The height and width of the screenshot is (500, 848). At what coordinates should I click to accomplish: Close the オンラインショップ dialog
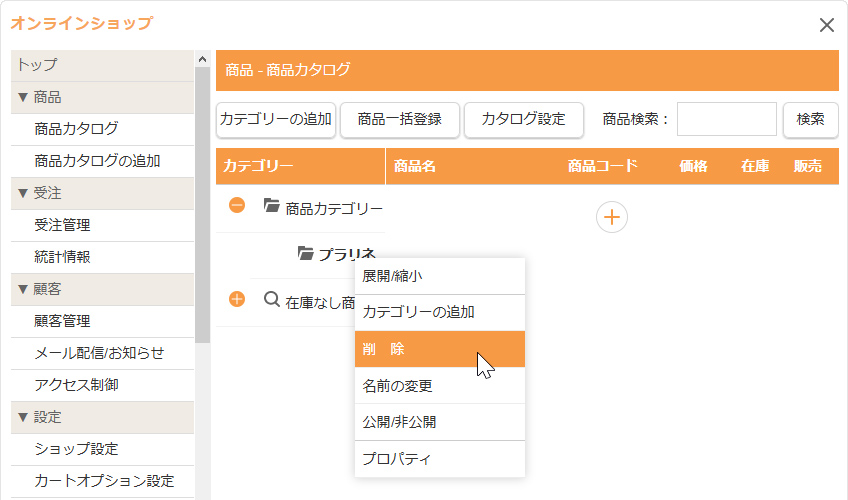tap(826, 25)
